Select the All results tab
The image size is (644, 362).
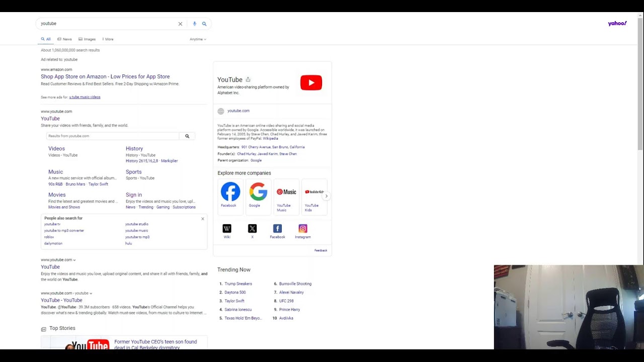click(46, 39)
